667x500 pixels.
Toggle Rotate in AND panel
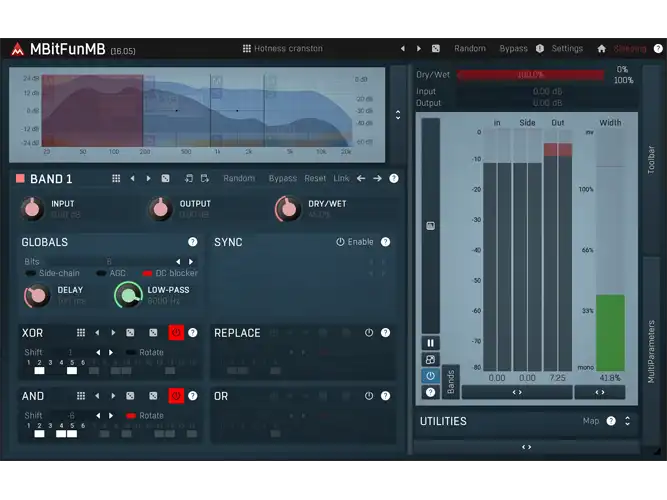click(x=145, y=416)
